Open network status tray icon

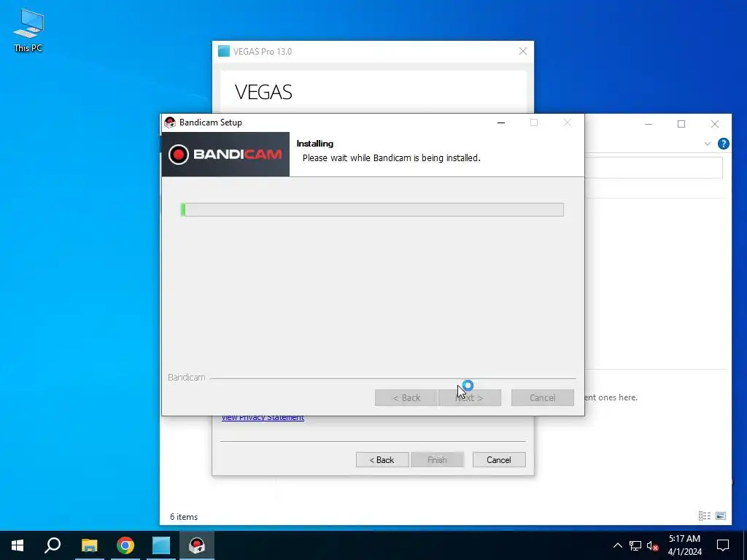tap(635, 545)
